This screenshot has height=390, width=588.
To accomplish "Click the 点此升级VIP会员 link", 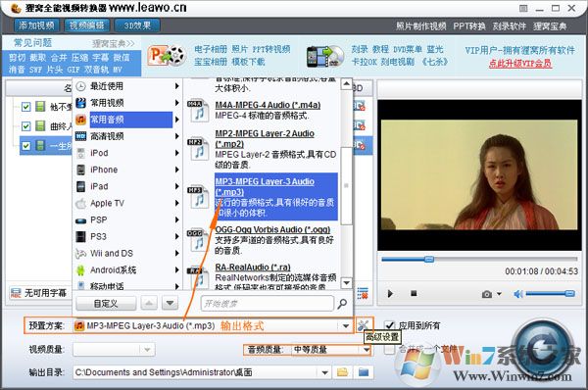I will tap(520, 64).
